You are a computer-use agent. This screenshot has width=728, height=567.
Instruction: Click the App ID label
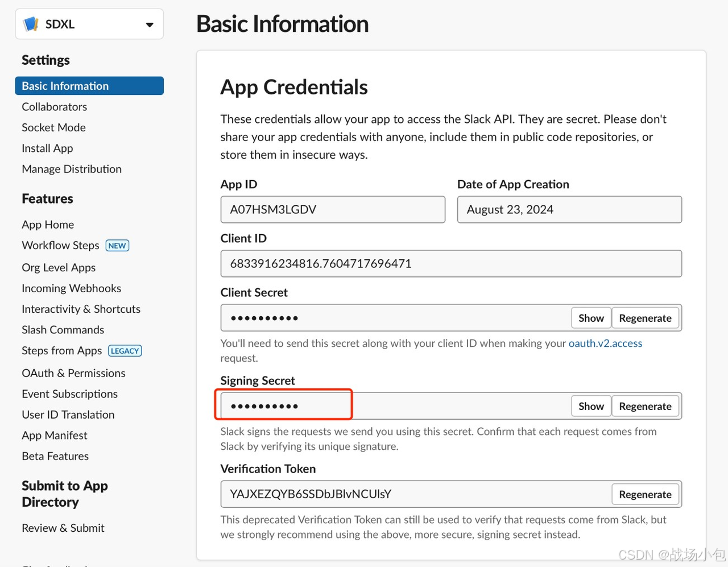(239, 184)
